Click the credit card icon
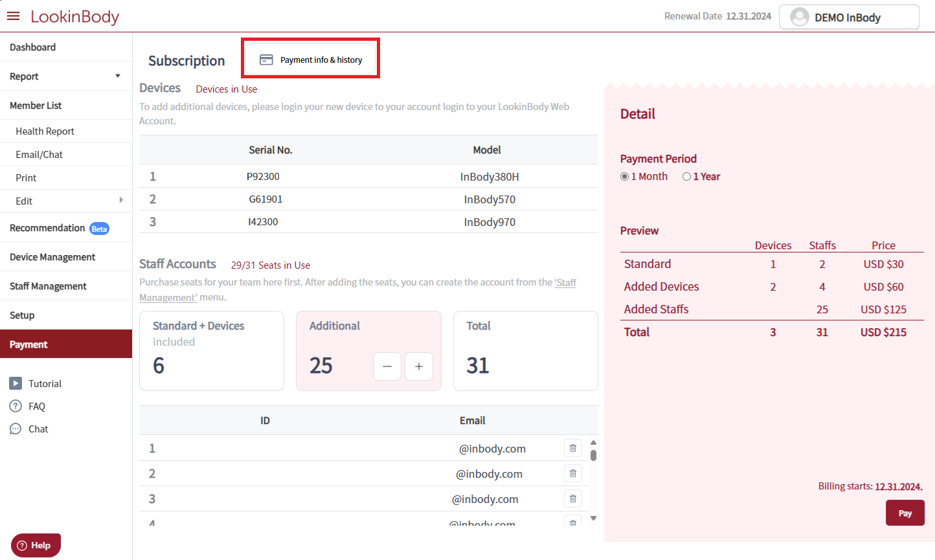The height and width of the screenshot is (560, 935). point(266,60)
